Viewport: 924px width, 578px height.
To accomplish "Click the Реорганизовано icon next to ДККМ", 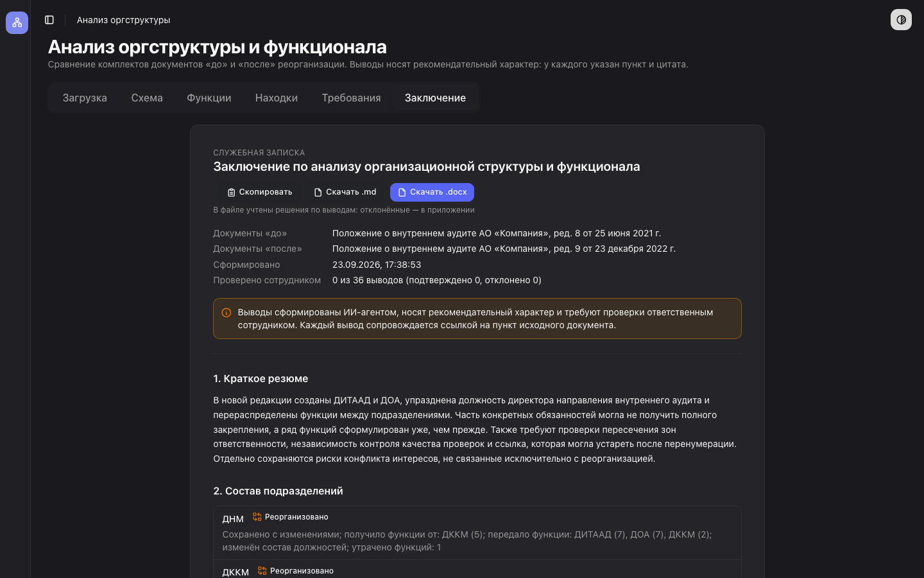I will pyautogui.click(x=262, y=570).
